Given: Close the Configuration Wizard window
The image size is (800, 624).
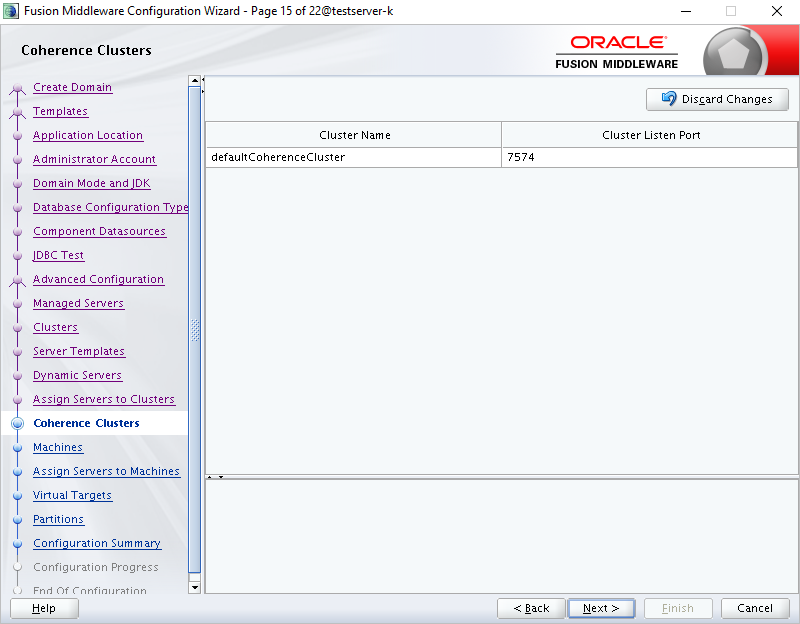Looking at the screenshot, I should click(777, 11).
